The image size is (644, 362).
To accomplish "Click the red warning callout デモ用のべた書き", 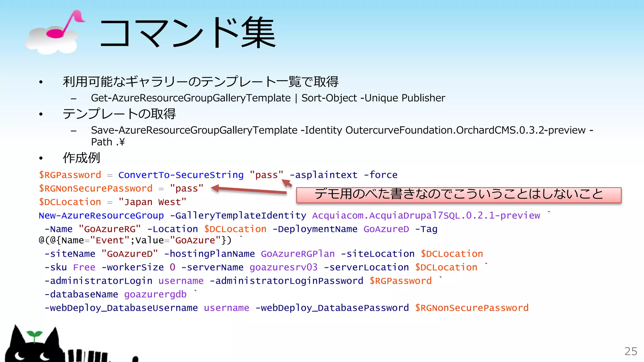I will pyautogui.click(x=459, y=195).
